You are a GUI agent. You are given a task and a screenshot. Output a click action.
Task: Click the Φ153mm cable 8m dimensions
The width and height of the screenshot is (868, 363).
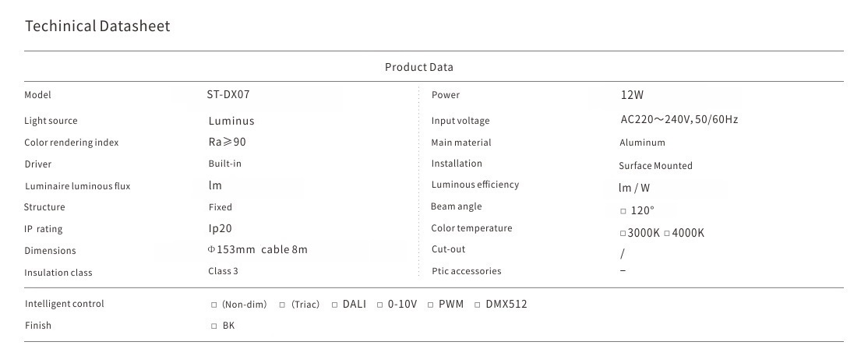click(257, 250)
